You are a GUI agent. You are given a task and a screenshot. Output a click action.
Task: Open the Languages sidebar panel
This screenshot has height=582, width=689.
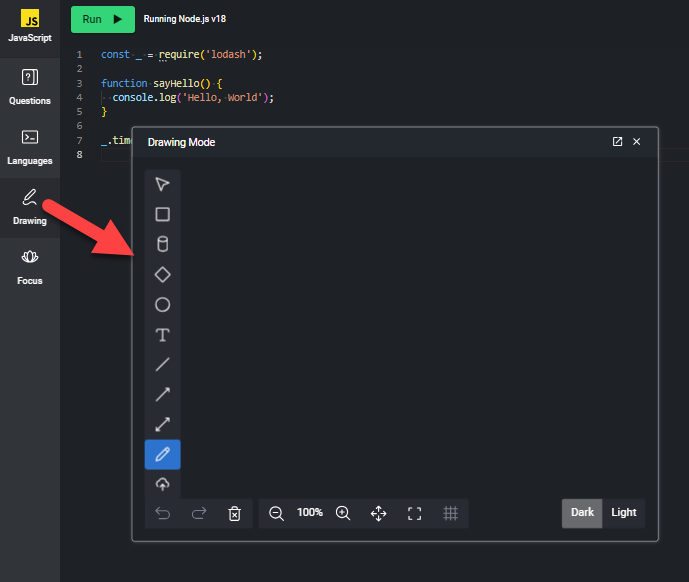tap(30, 146)
